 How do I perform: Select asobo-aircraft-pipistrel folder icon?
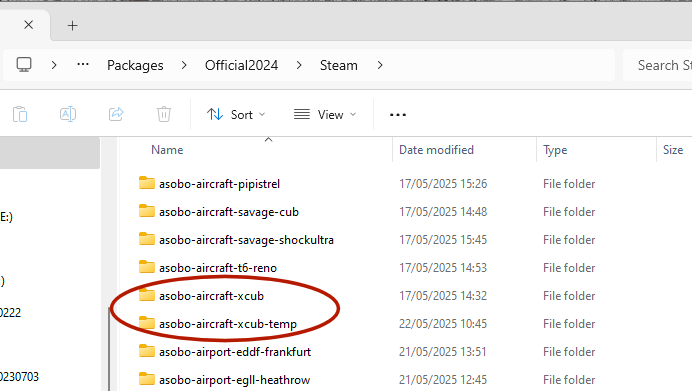[147, 183]
